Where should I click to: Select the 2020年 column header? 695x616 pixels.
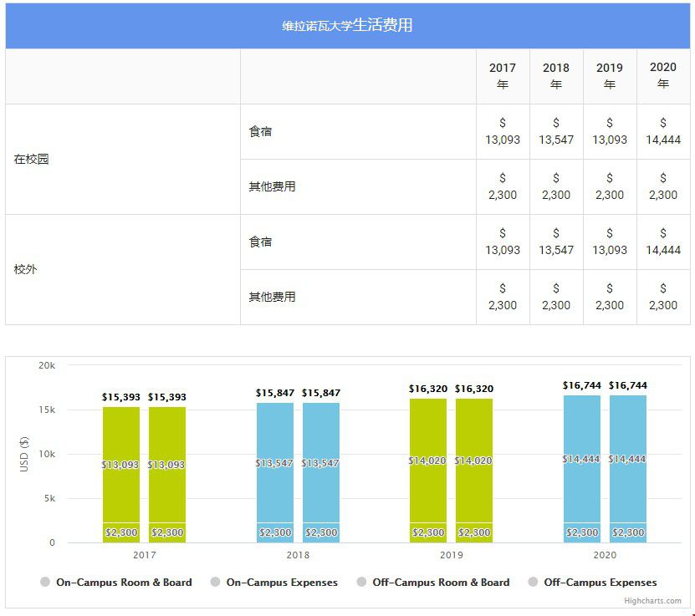tap(663, 76)
